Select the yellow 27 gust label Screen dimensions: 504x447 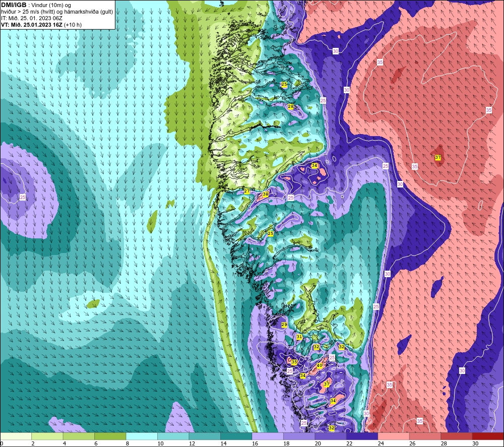pos(247,191)
